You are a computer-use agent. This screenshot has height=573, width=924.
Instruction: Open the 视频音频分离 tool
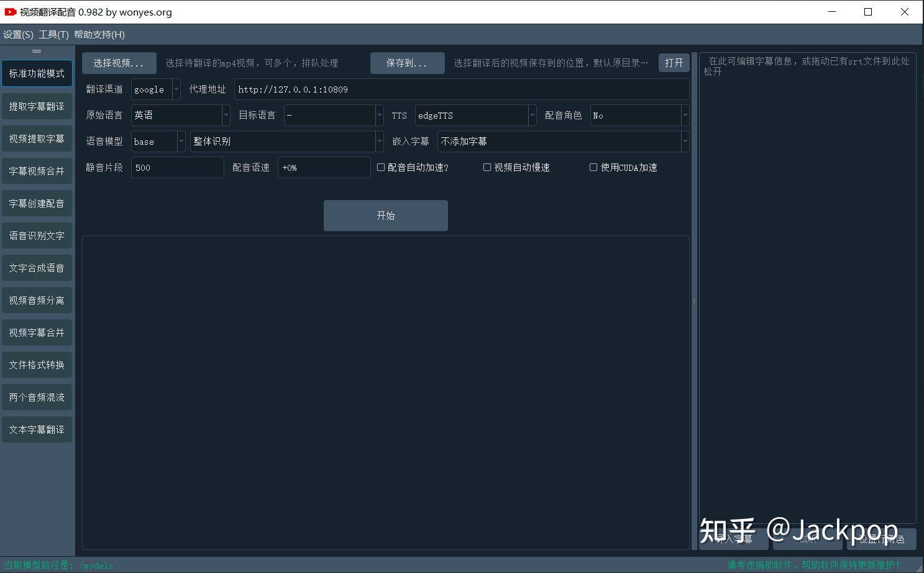[x=37, y=300]
